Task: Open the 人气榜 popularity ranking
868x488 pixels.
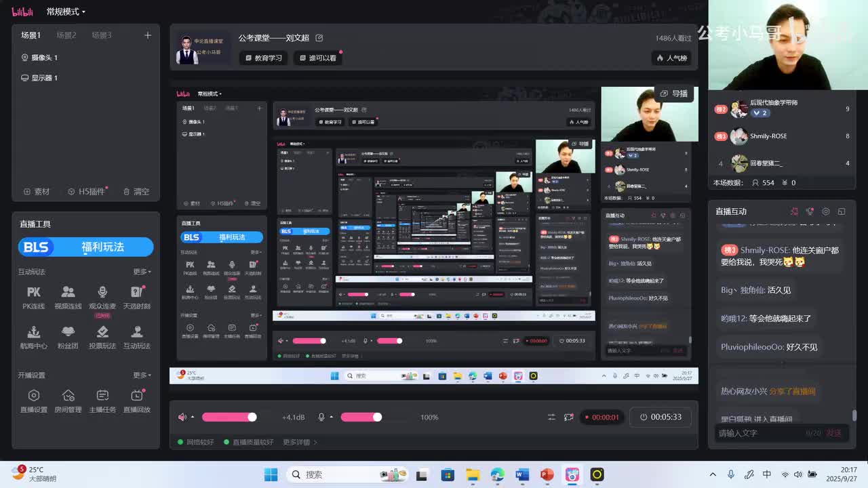Action: coord(671,58)
